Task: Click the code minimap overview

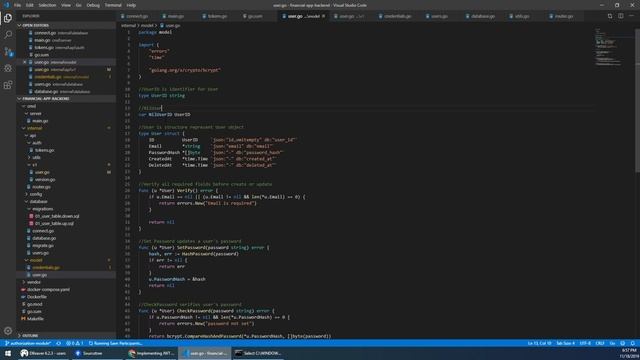Action: [610, 47]
